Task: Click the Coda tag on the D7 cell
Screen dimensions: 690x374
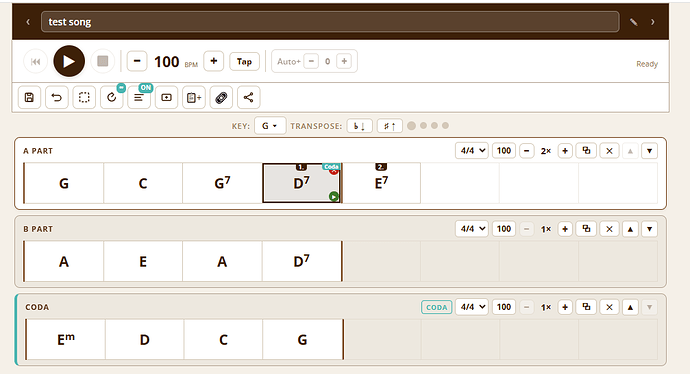Action: (x=331, y=167)
